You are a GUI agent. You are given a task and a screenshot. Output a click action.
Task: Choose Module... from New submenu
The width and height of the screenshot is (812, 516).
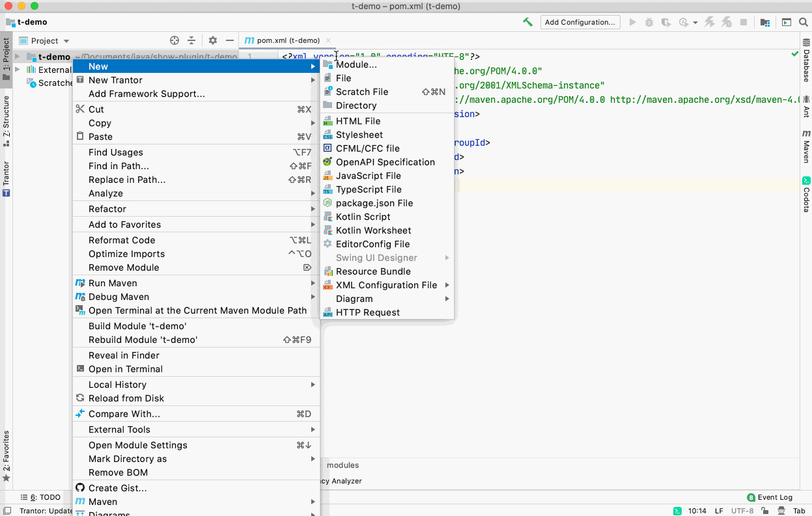(387, 64)
